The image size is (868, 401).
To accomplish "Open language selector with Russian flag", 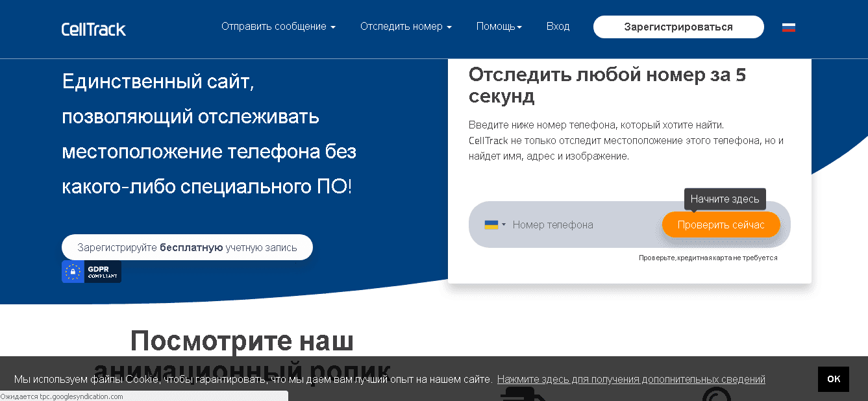I will pyautogui.click(x=788, y=27).
